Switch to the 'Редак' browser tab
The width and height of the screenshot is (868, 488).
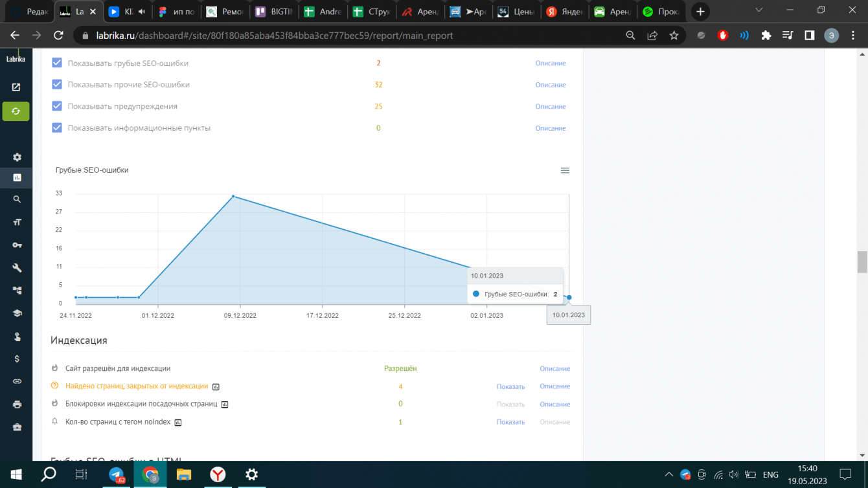click(29, 12)
